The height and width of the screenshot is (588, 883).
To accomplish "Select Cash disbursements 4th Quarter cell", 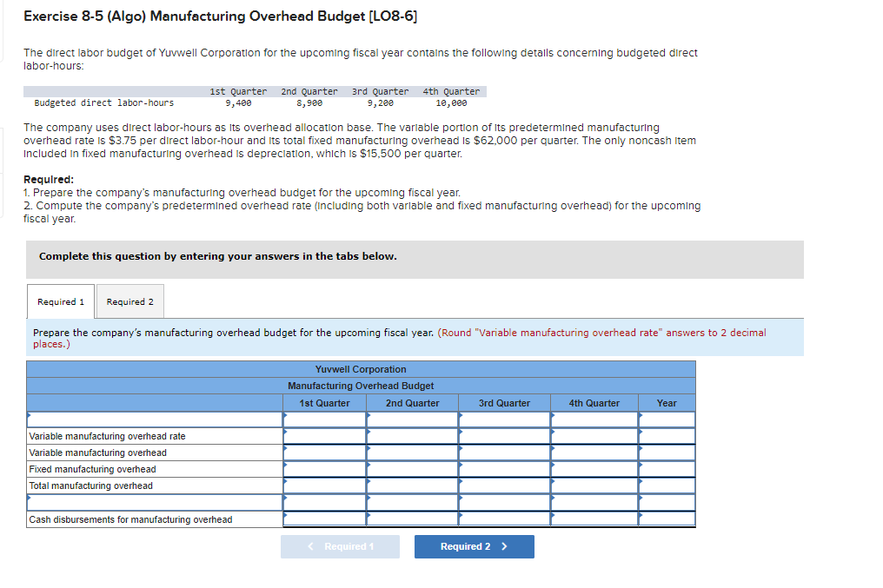I will coord(594,519).
